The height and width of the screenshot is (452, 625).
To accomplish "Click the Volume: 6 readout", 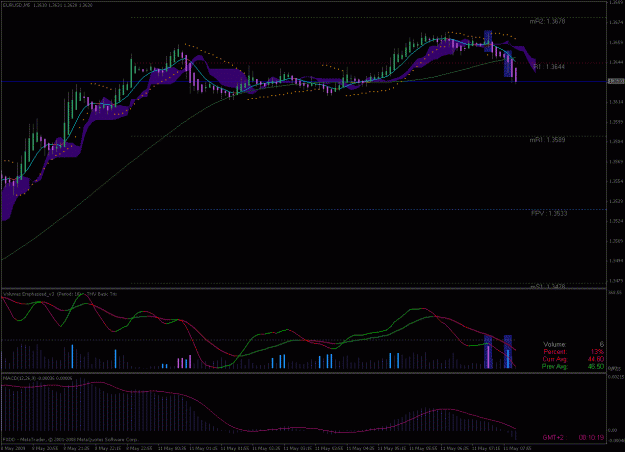I will pyautogui.click(x=573, y=344).
